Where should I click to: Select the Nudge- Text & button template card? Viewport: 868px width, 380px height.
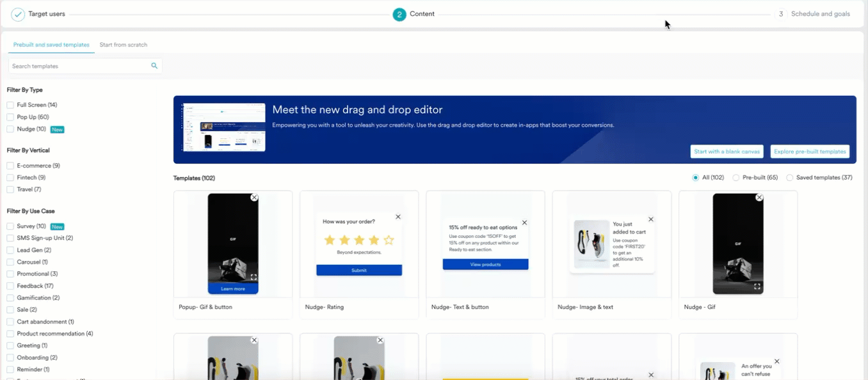(485, 255)
